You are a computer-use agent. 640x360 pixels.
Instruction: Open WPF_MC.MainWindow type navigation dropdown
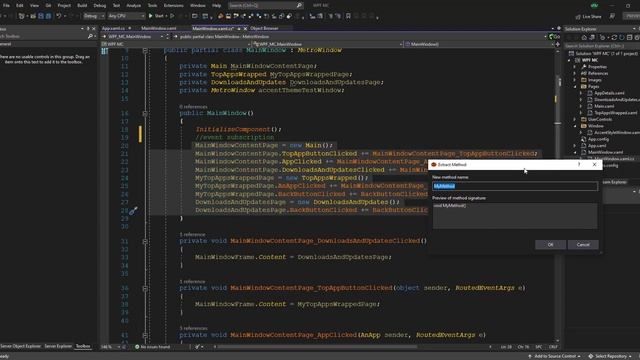[x=327, y=44]
